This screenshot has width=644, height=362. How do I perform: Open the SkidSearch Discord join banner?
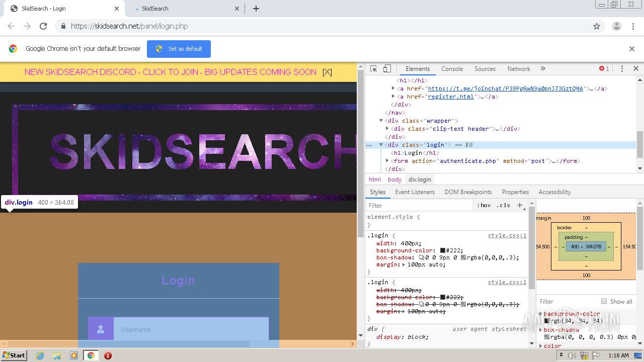(x=170, y=72)
